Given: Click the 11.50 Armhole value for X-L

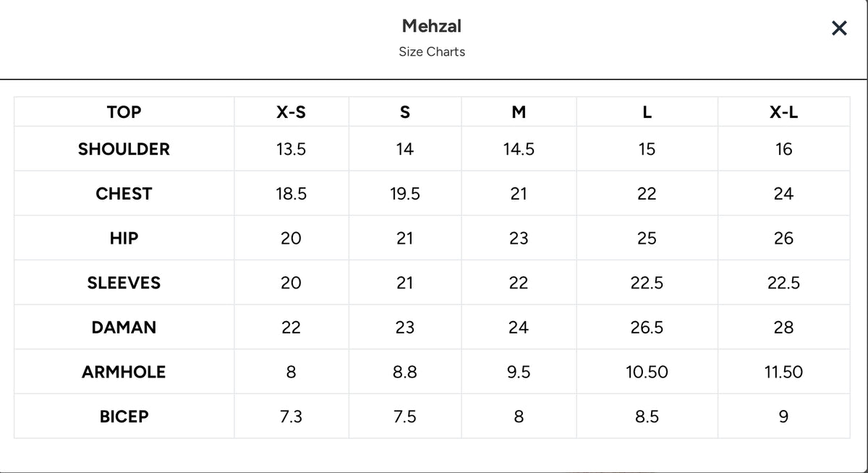Looking at the screenshot, I should click(783, 372).
